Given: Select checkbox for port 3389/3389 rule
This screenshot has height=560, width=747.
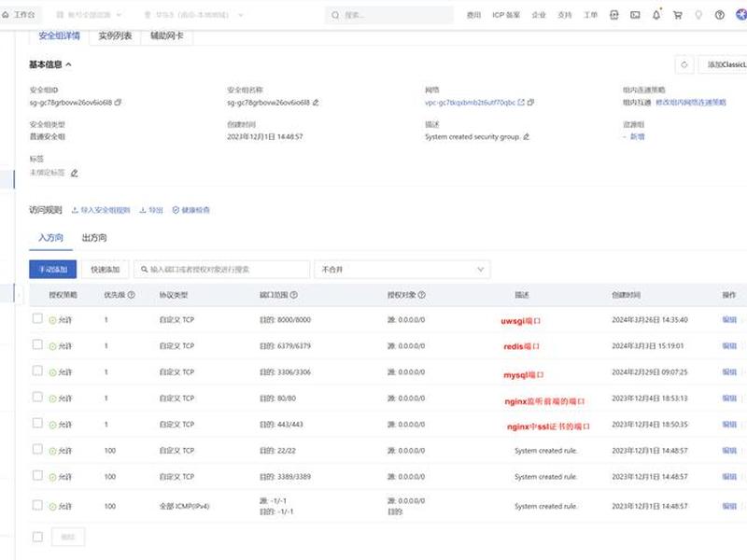Looking at the screenshot, I should click(37, 475).
